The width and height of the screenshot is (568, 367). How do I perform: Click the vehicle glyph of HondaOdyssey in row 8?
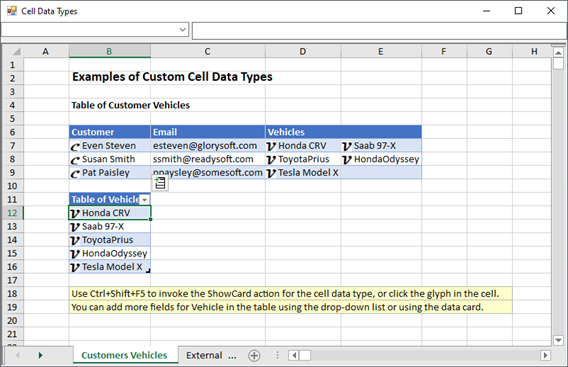[347, 160]
